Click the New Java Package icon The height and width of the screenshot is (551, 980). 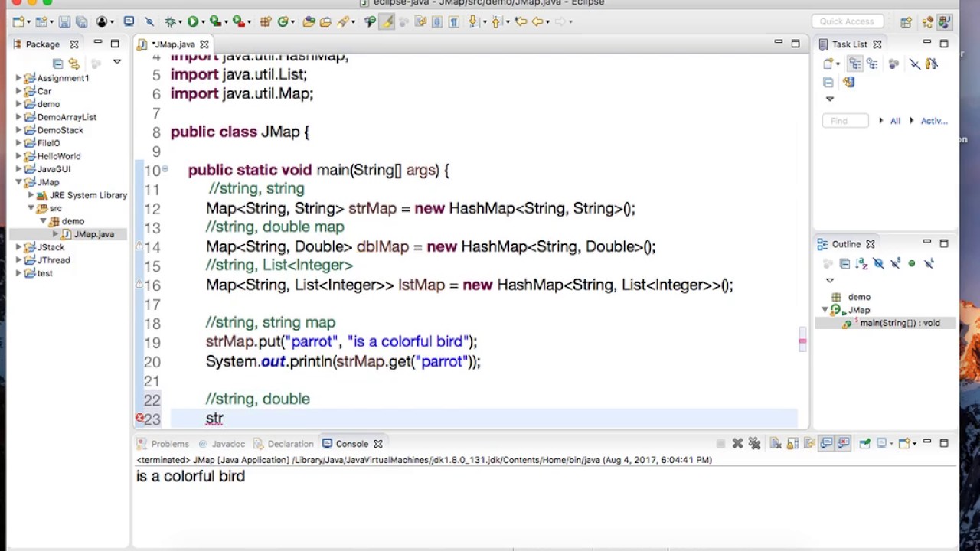click(266, 21)
